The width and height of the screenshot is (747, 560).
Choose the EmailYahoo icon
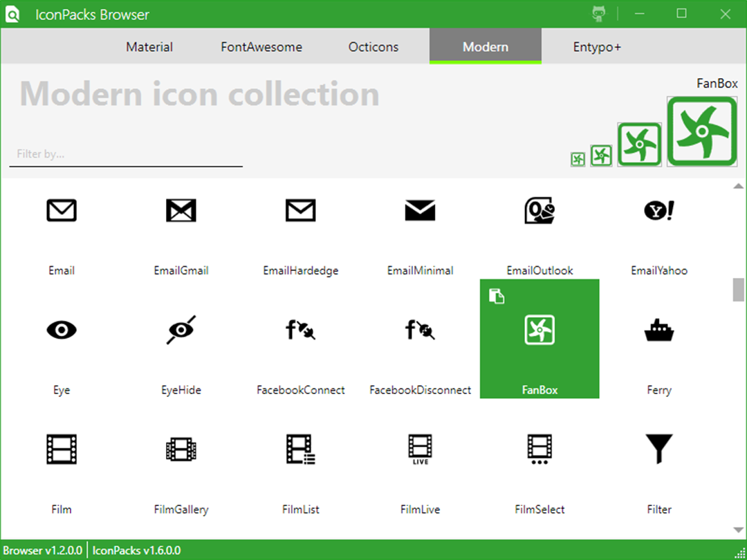tap(659, 210)
